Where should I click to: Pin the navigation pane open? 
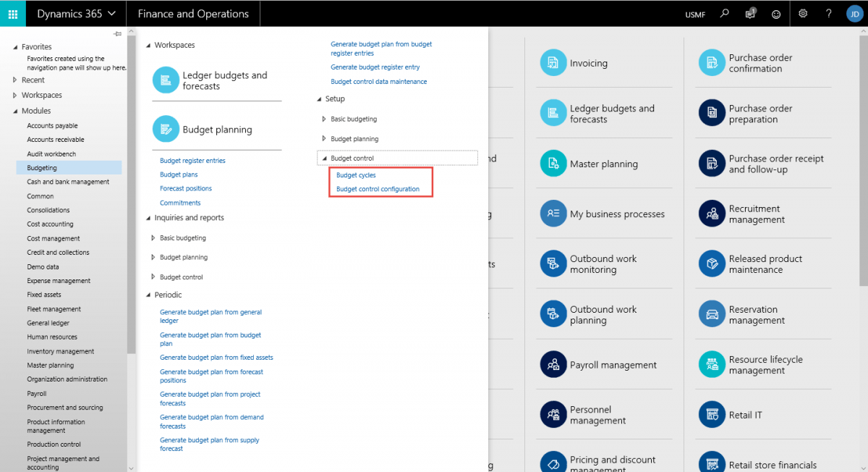117,34
